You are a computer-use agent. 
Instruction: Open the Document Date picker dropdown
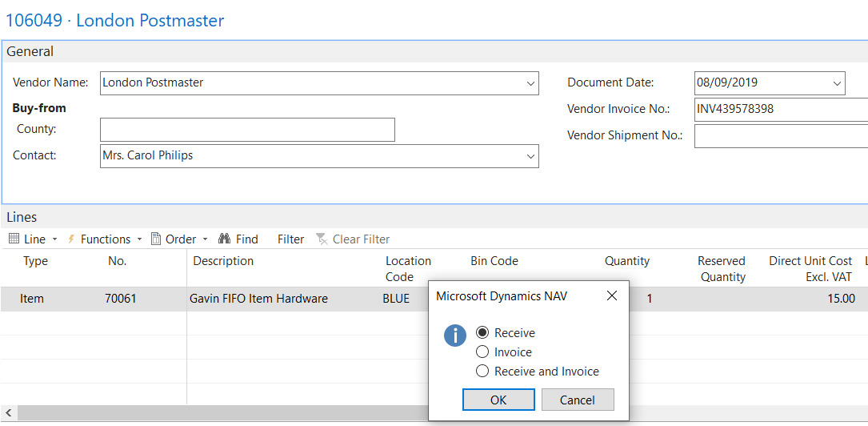[x=837, y=83]
